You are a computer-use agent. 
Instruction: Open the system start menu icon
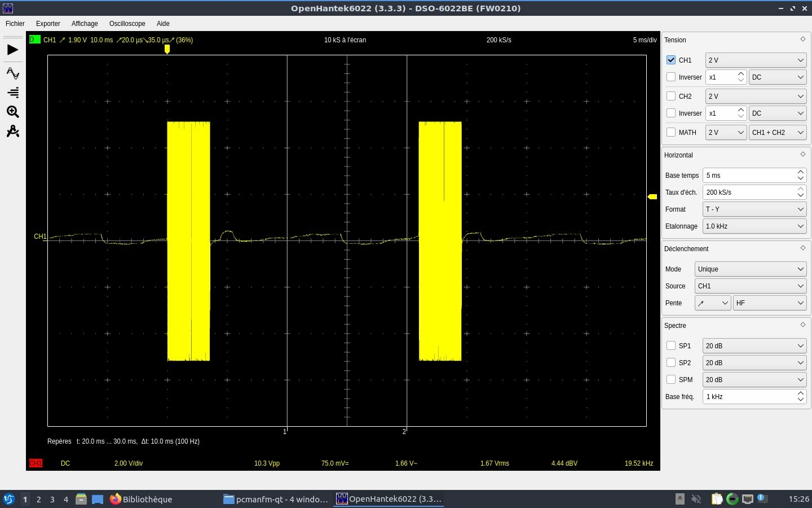coord(9,499)
